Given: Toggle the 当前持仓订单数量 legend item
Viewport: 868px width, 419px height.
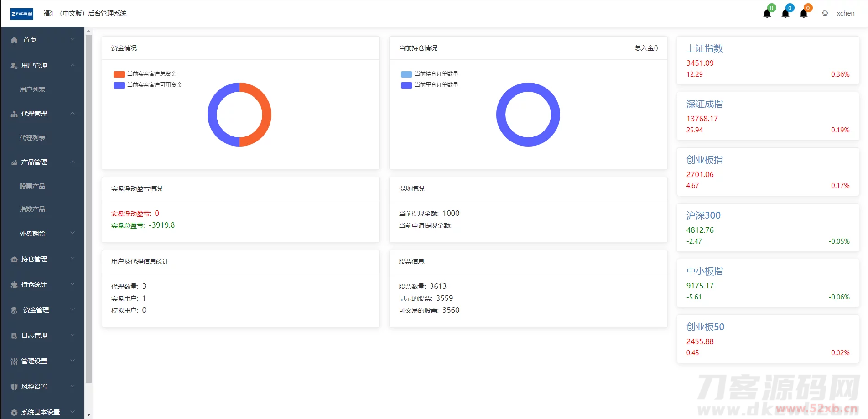Looking at the screenshot, I should click(430, 74).
